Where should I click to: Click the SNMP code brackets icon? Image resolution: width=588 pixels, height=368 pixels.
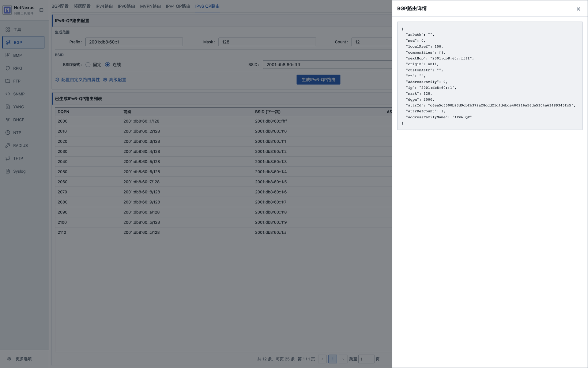(x=8, y=94)
